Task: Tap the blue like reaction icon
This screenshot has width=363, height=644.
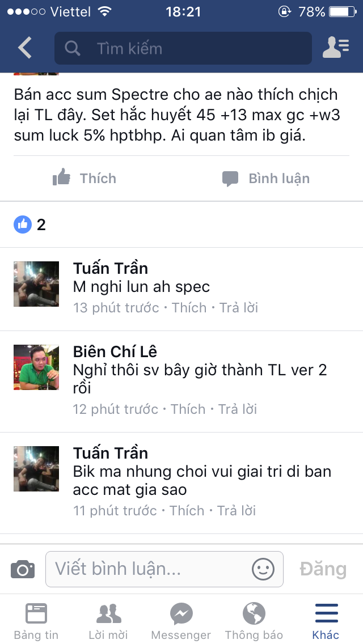Action: (x=23, y=224)
